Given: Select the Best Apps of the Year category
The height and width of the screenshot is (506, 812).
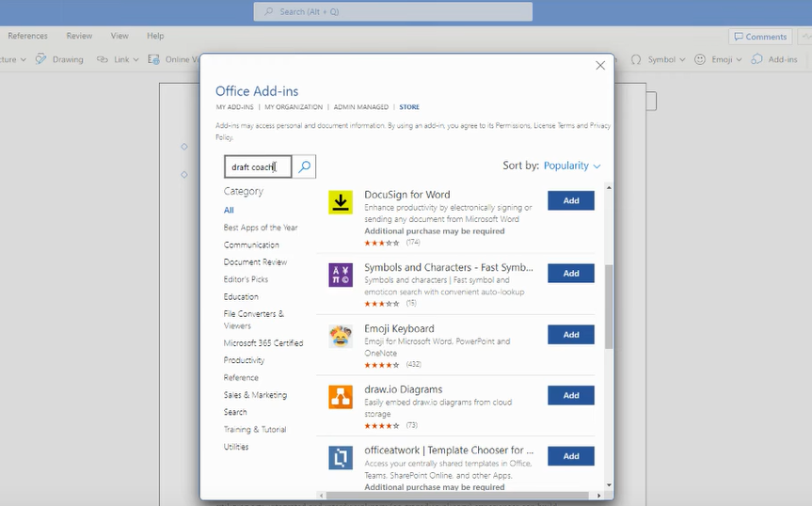Looking at the screenshot, I should (x=261, y=227).
